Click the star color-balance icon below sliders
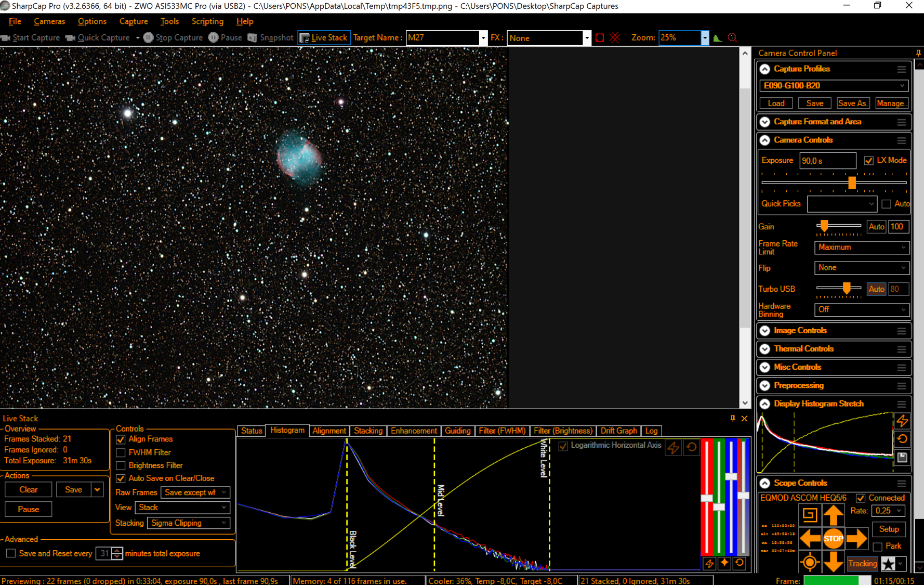 pyautogui.click(x=724, y=563)
